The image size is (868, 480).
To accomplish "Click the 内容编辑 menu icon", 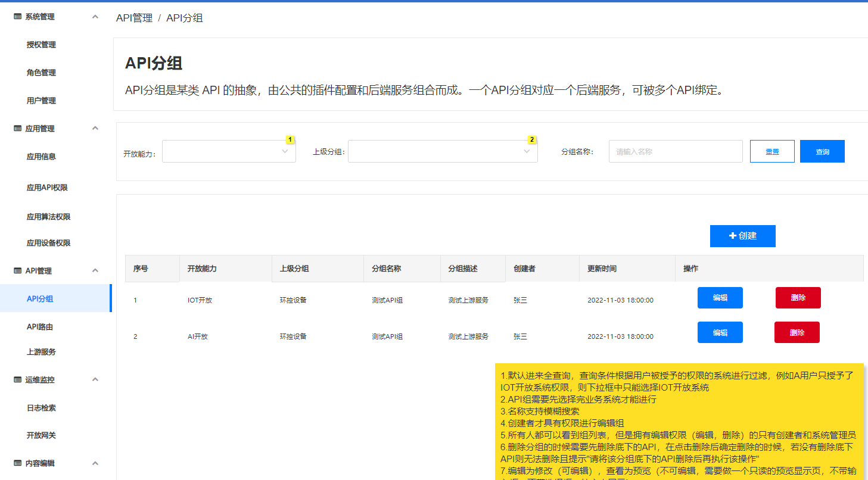I will pos(17,463).
